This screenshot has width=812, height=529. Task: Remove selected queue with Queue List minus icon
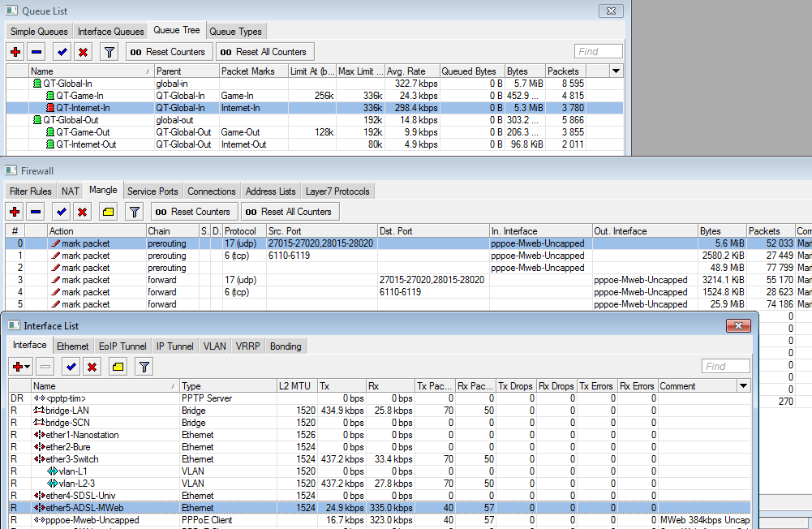(x=36, y=52)
